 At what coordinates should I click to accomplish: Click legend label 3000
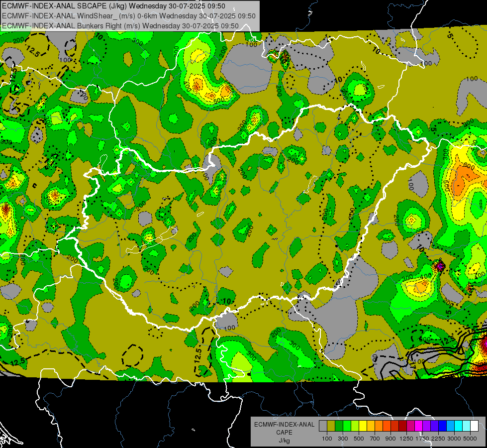pos(454,439)
